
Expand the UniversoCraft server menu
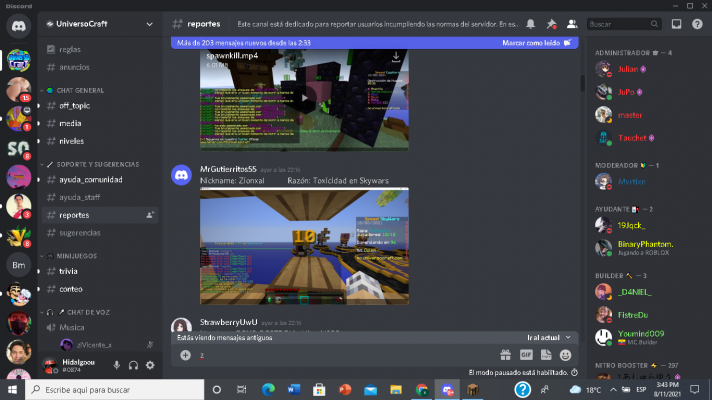[x=149, y=23]
